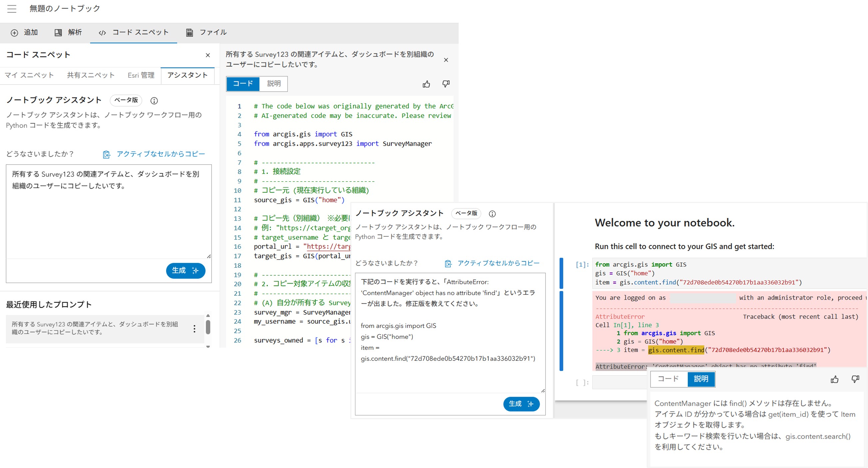Switch to the マイ スニペット tab
Image resolution: width=868 pixels, height=468 pixels.
(x=29, y=75)
